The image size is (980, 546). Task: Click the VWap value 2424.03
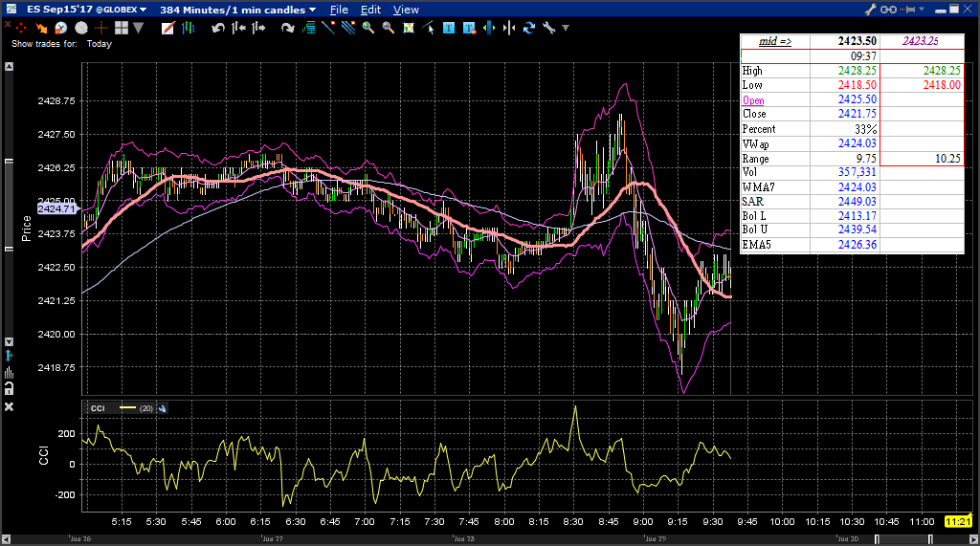pyautogui.click(x=857, y=143)
